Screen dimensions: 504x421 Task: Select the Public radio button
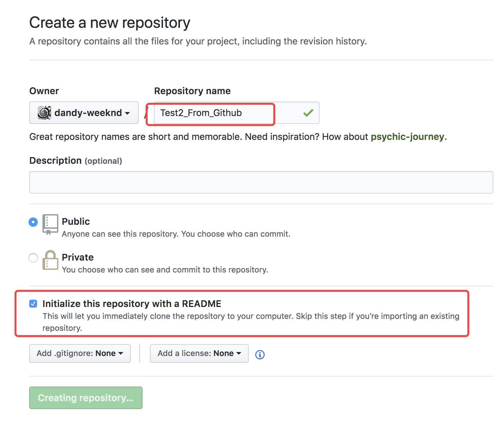[33, 222]
